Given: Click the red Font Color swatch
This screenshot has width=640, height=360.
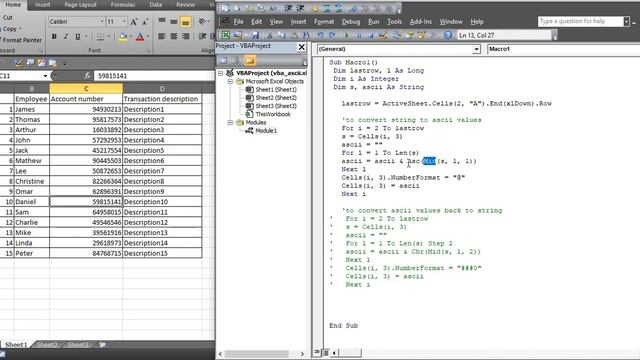Looking at the screenshot, I should [140, 37].
